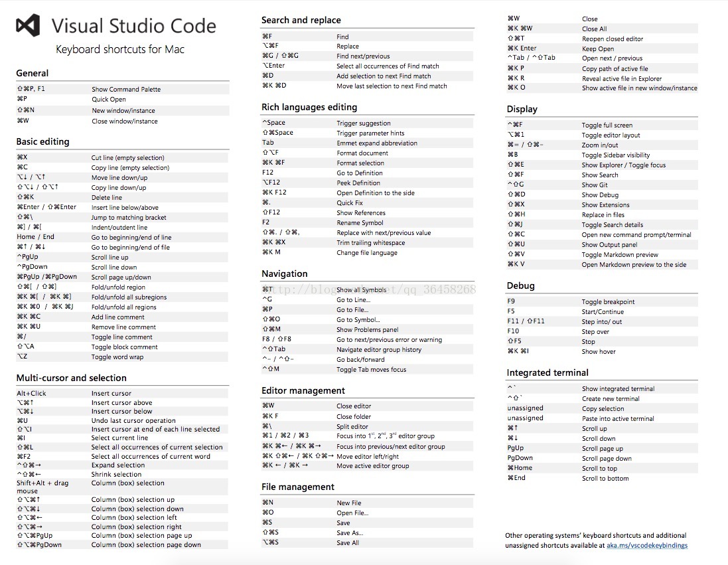Click the 'Show Problems panel' entry
The width and height of the screenshot is (728, 565).
368,329
